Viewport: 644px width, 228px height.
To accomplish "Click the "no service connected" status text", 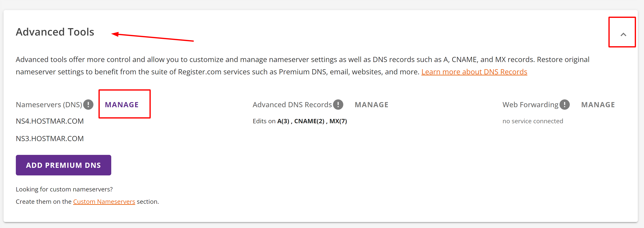I will (x=533, y=121).
